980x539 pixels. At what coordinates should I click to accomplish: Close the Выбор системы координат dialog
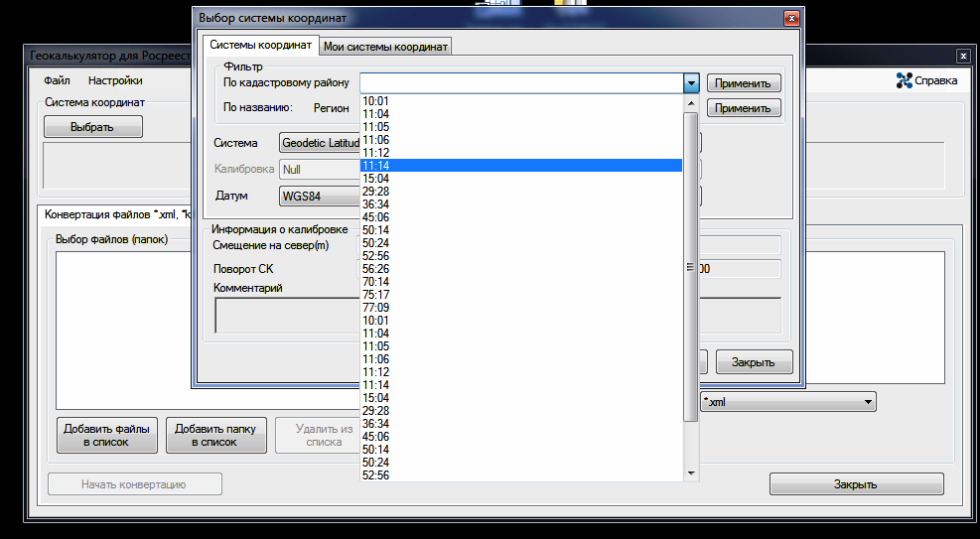790,18
